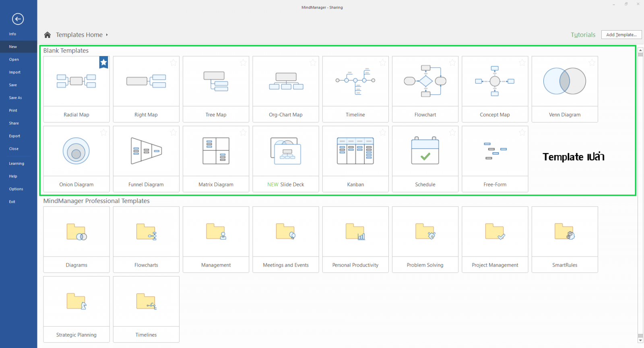Open the Project Management folder
Viewport: 644px width, 348px height.
(x=495, y=240)
